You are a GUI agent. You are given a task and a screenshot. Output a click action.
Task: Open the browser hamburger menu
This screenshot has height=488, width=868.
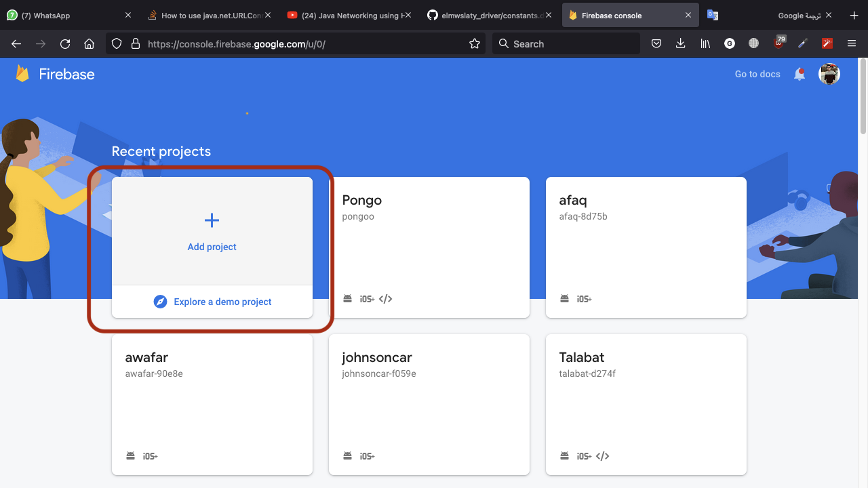coord(852,43)
